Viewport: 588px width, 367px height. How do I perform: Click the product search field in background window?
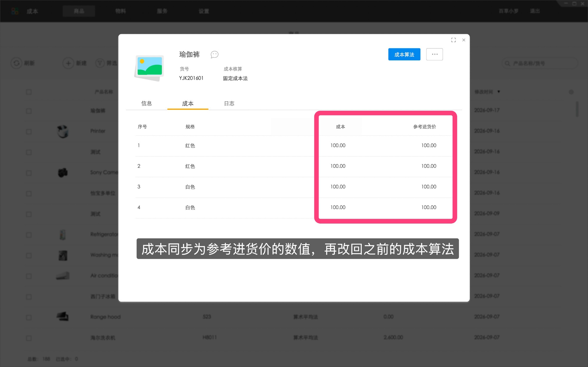pyautogui.click(x=540, y=63)
